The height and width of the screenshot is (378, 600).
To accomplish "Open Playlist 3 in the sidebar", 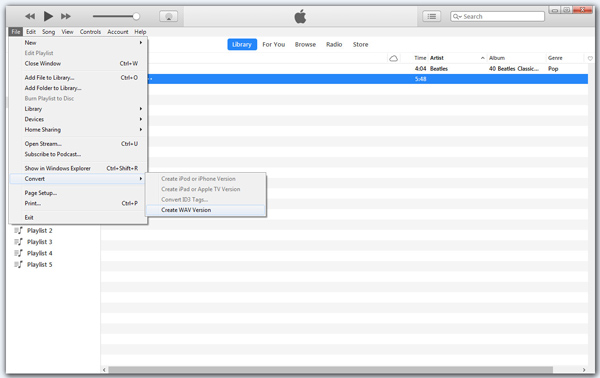I will coord(39,242).
